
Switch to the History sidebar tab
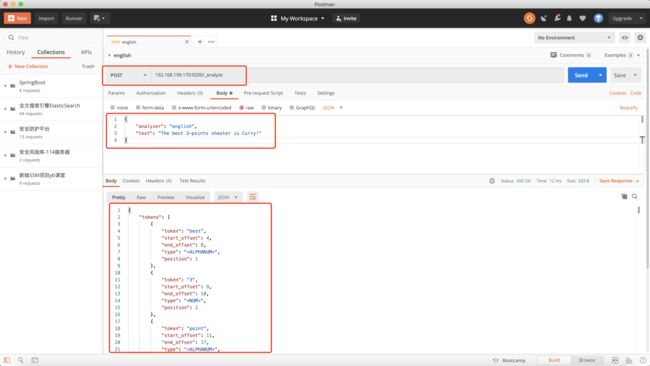16,52
